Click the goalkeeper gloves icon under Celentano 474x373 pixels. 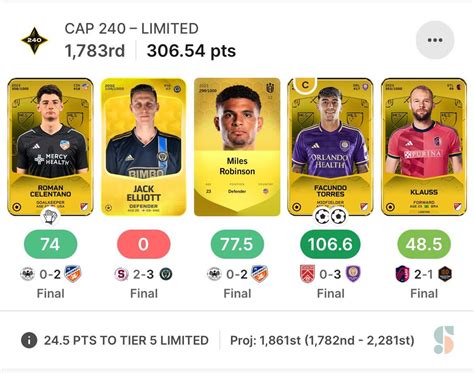tap(50, 217)
